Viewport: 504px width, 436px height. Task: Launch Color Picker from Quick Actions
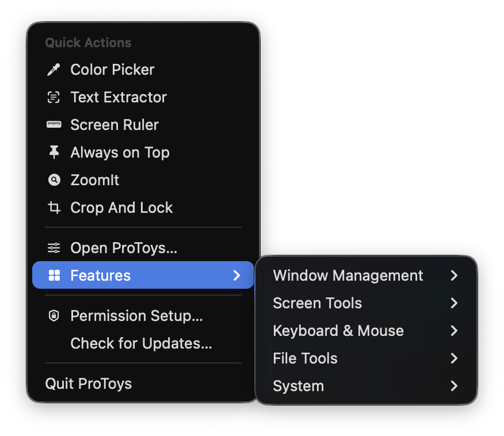(143, 70)
